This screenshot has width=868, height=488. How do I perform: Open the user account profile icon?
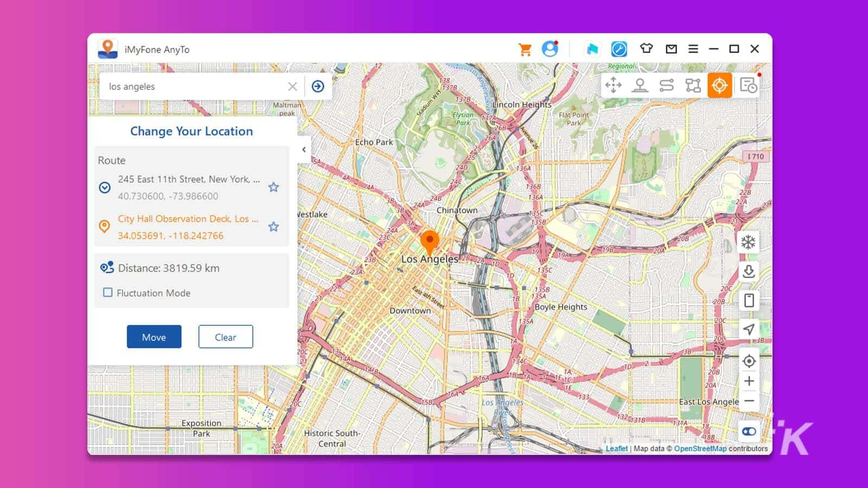tap(550, 49)
